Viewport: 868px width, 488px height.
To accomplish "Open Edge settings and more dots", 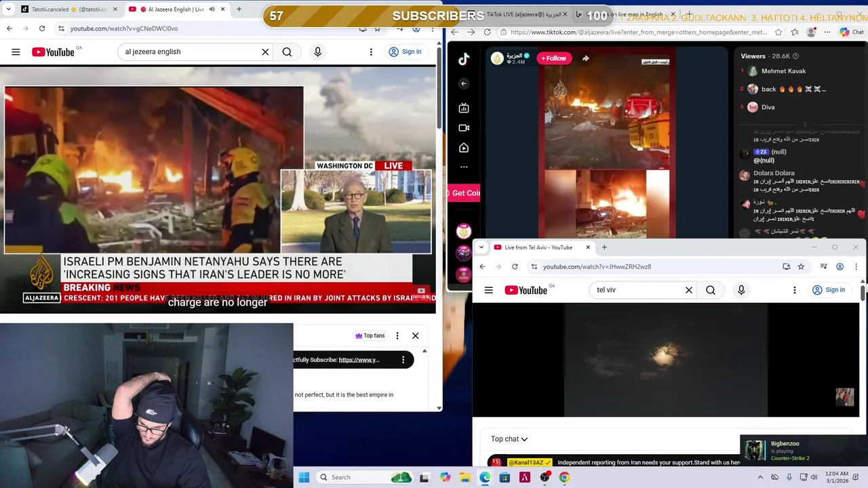I will coord(828,32).
